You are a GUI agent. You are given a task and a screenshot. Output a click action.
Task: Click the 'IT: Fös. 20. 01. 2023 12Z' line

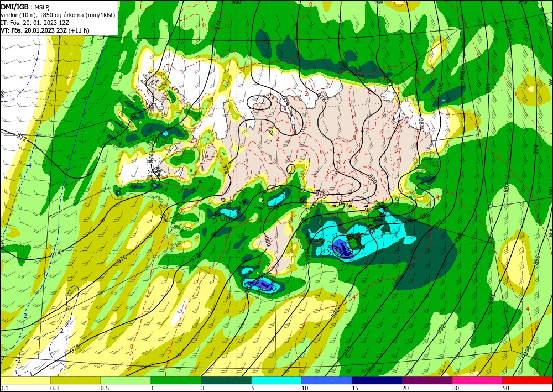point(34,23)
